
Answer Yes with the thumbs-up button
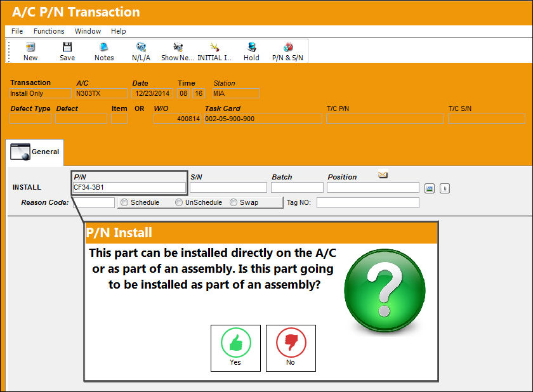235,348
